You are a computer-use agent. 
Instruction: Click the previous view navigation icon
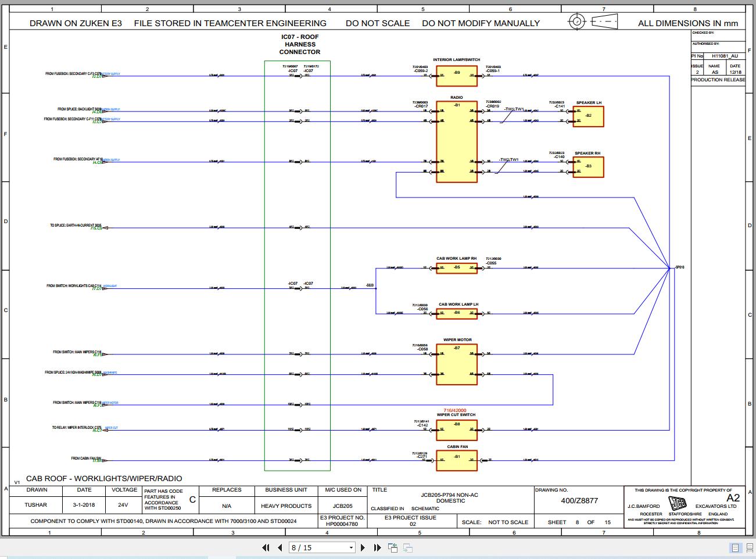tap(393, 547)
